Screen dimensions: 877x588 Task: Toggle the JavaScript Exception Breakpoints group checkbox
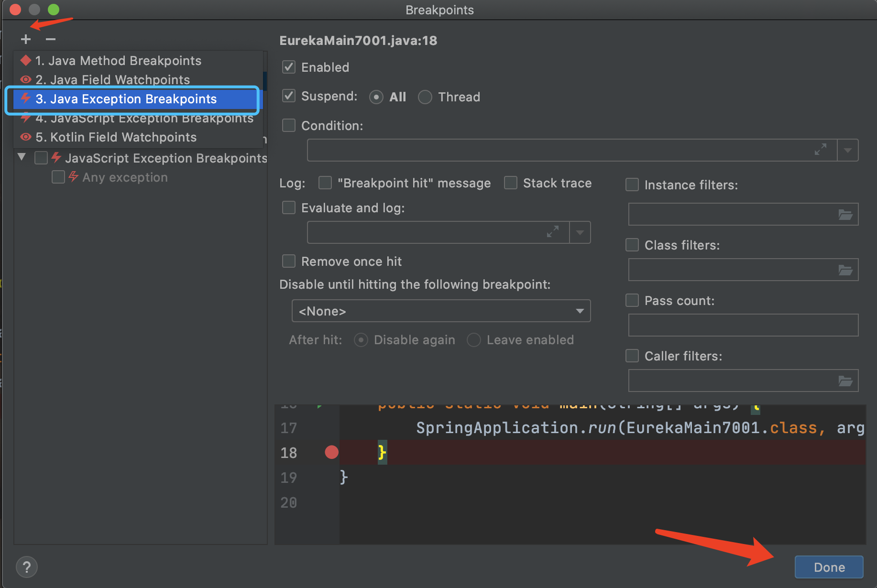41,158
